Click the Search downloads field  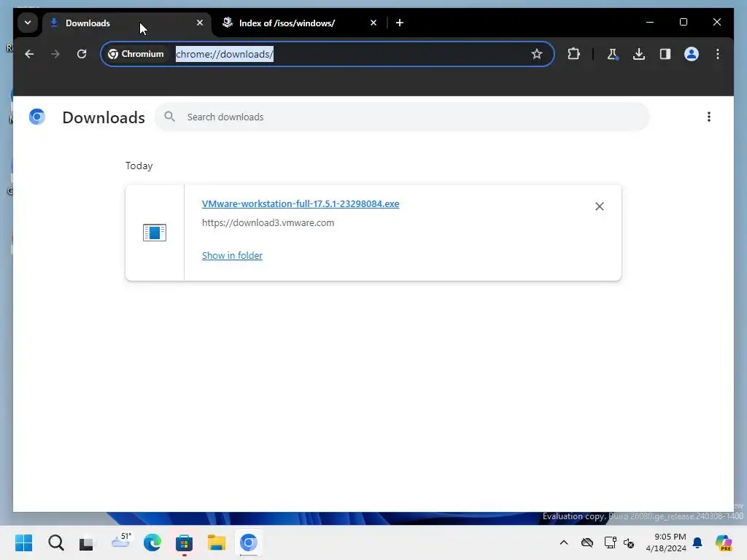click(x=402, y=117)
